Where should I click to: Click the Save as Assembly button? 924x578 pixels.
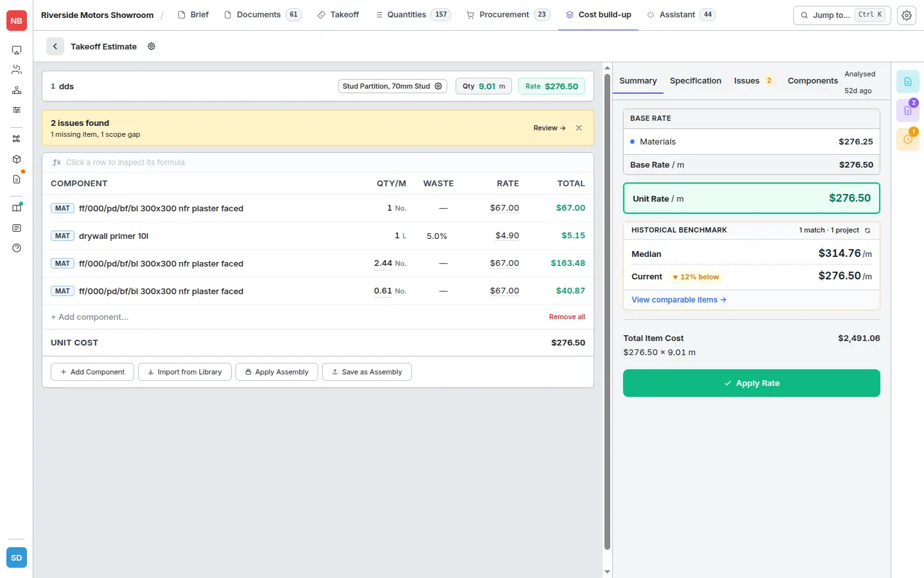pos(367,372)
